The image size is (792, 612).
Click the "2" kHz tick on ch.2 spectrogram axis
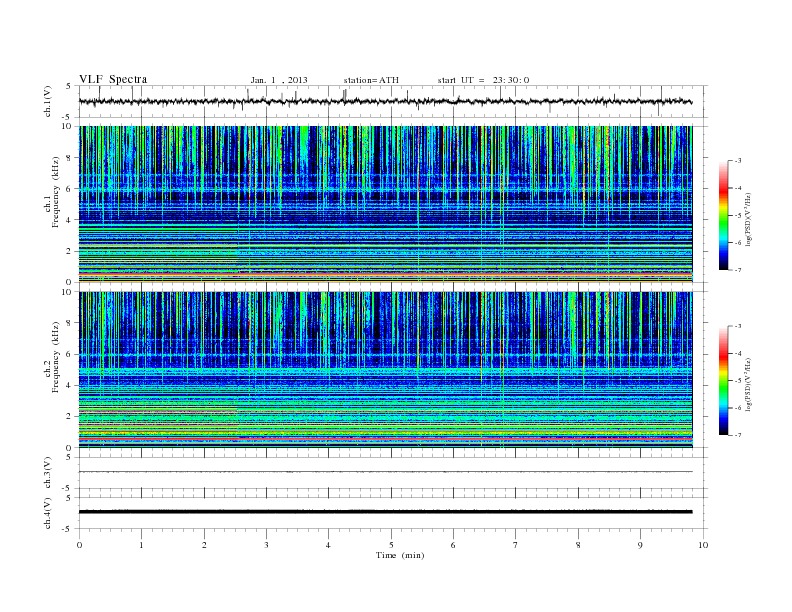[69, 417]
